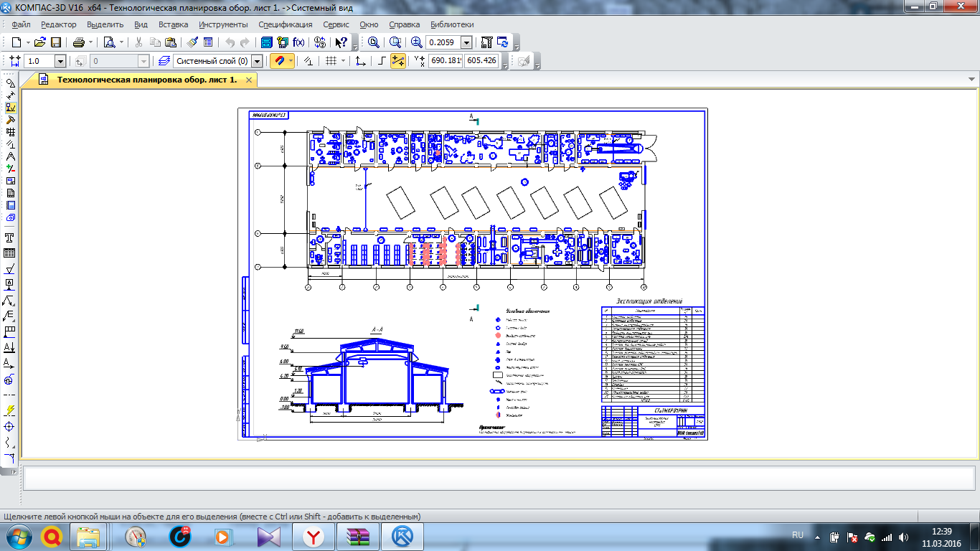Select the Datum base symbol tool

pyautogui.click(x=10, y=283)
